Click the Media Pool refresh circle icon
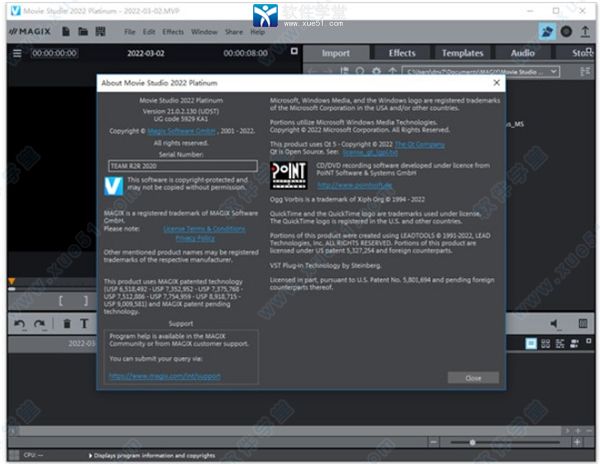 [360, 72]
